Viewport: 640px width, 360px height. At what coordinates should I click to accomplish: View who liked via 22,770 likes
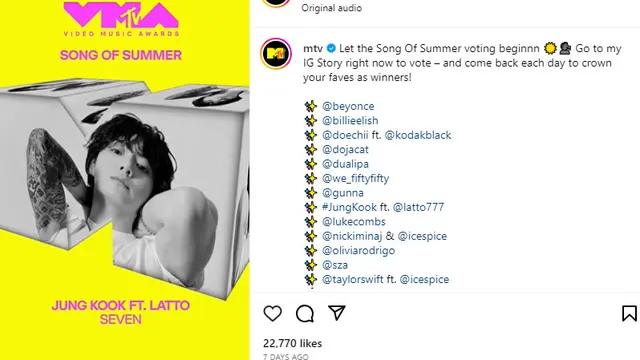[292, 343]
